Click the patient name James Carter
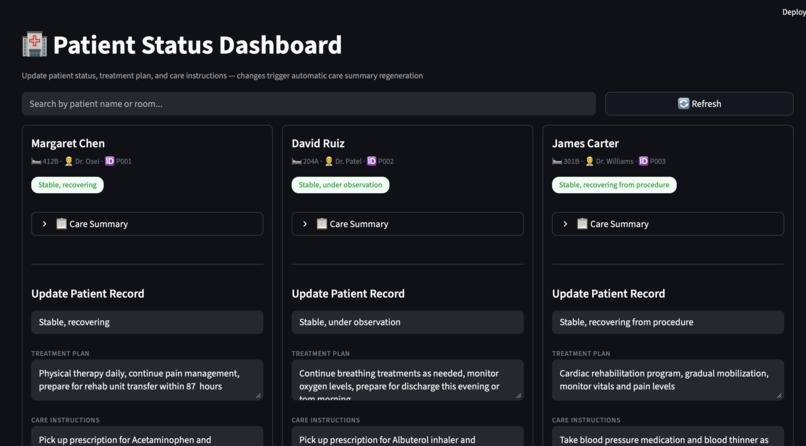This screenshot has width=806, height=446. click(585, 143)
